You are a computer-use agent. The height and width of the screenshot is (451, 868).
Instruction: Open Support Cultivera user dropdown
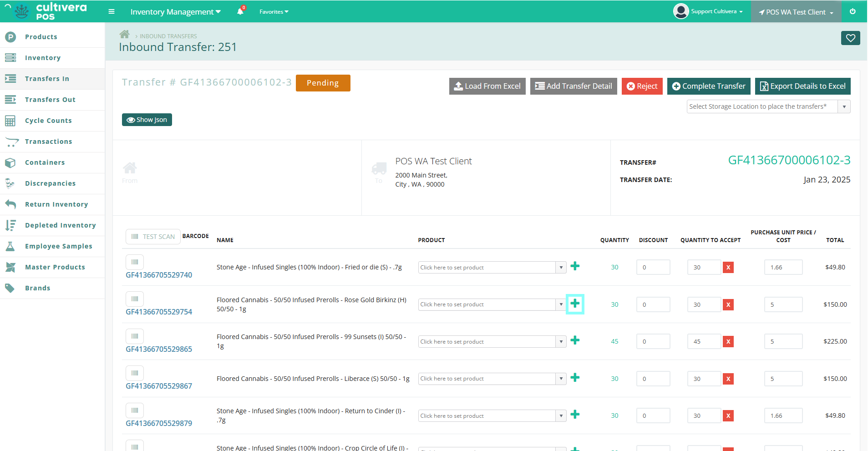pyautogui.click(x=717, y=11)
